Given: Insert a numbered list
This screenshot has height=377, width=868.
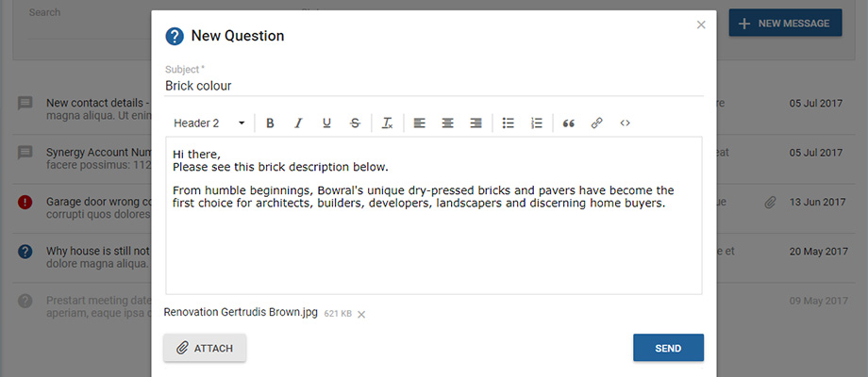Looking at the screenshot, I should click(537, 123).
